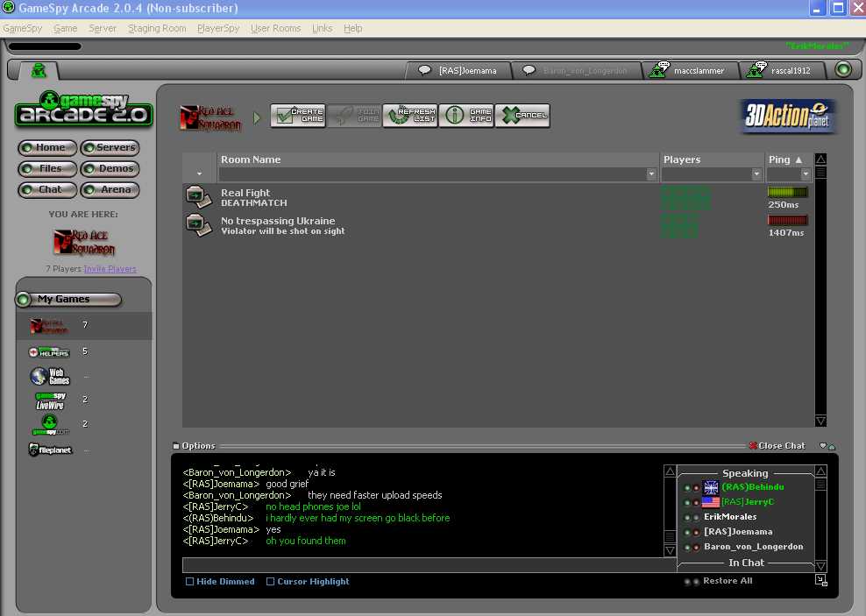Click the Refresh List toolbar button
Image resolution: width=866 pixels, height=616 pixels.
[x=410, y=116]
